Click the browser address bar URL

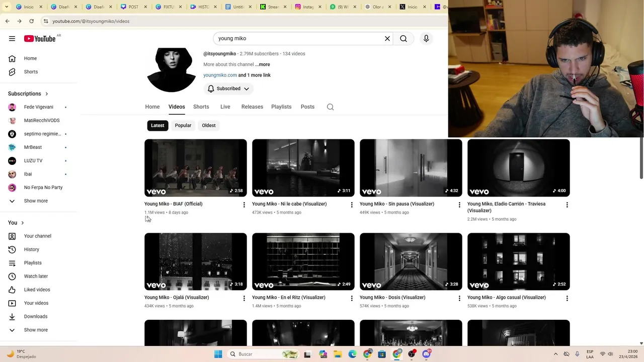pyautogui.click(x=91, y=21)
